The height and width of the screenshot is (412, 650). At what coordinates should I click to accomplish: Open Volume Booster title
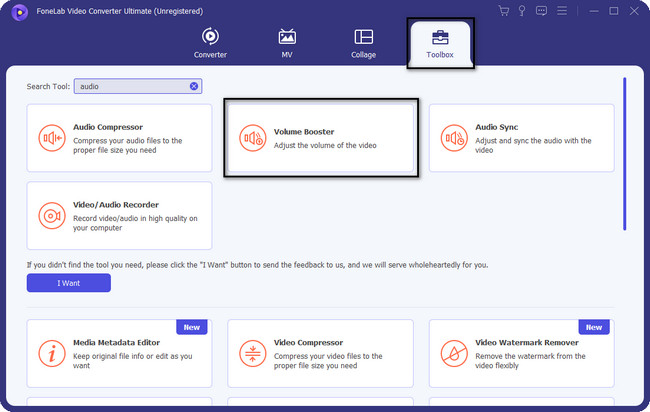click(304, 132)
